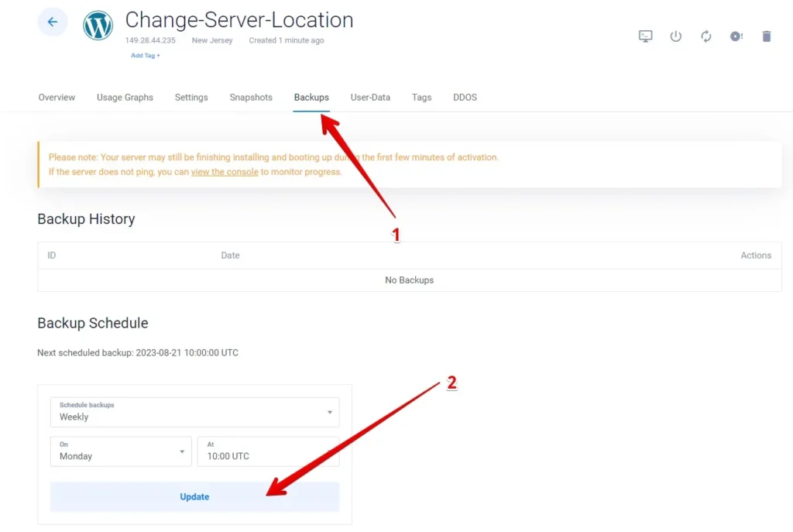Screen dimensions: 793x532
Task: Select the Backups tab
Action: tap(311, 97)
